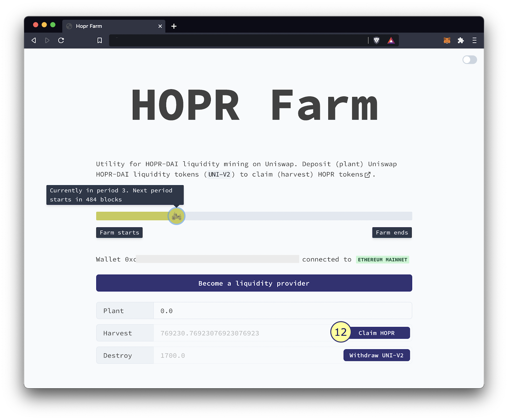Click the UNI-V2 code label in description

219,174
